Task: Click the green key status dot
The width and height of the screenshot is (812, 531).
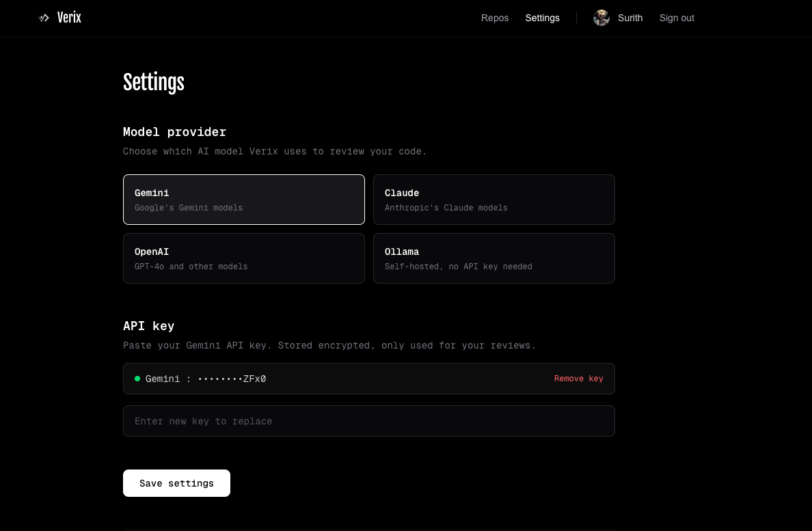Action: point(137,379)
